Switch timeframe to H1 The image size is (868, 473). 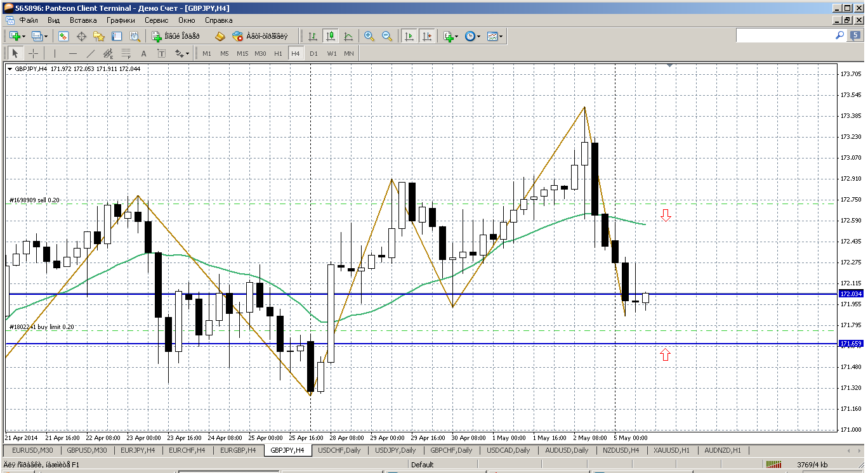click(278, 53)
